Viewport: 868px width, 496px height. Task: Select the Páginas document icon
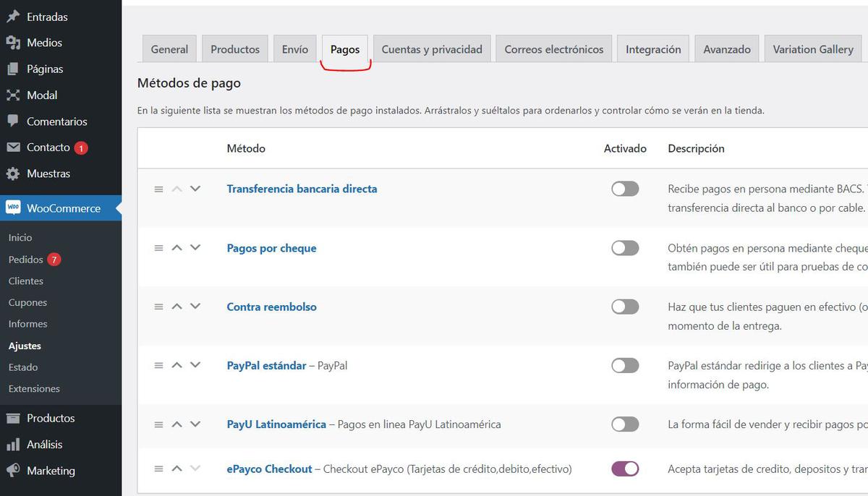(x=12, y=69)
